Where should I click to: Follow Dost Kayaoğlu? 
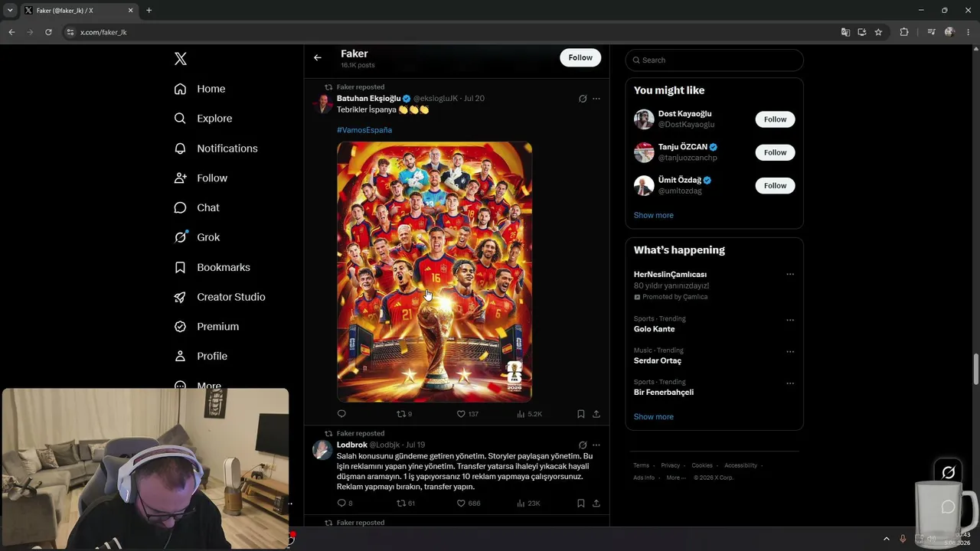click(775, 119)
